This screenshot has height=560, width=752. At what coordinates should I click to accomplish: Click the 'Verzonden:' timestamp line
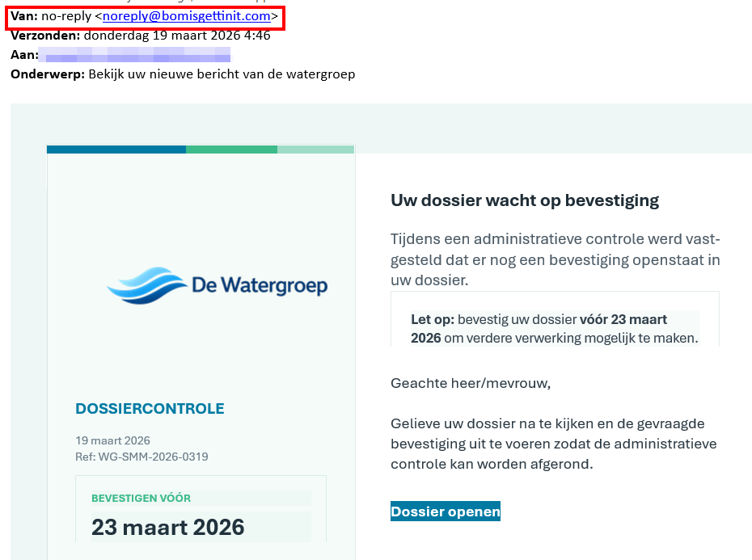pyautogui.click(x=139, y=36)
